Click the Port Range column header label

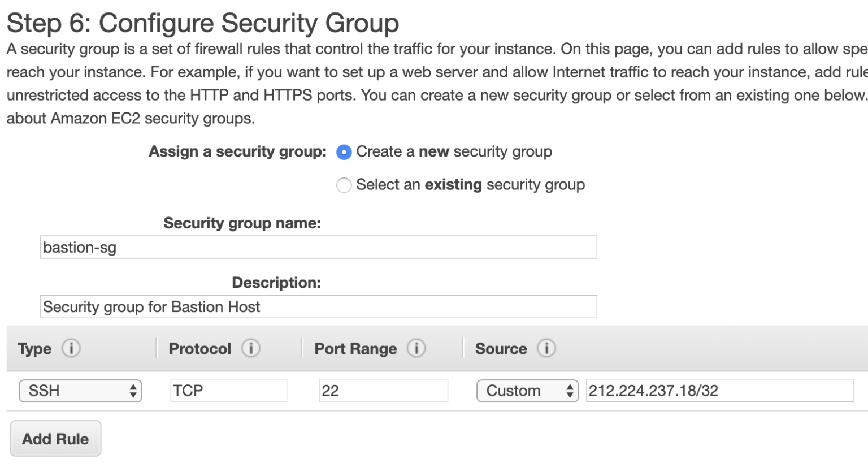(355, 349)
